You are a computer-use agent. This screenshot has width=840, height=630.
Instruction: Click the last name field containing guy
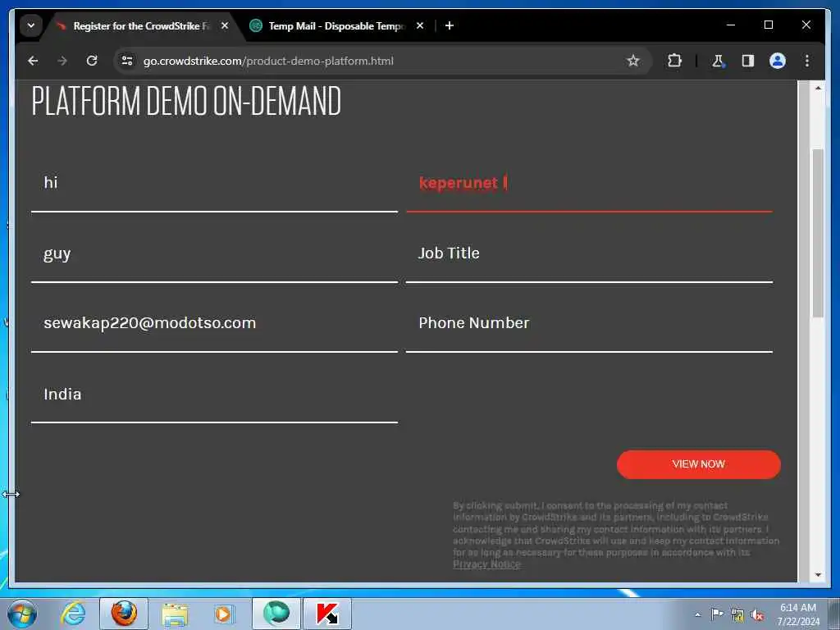[x=214, y=254]
